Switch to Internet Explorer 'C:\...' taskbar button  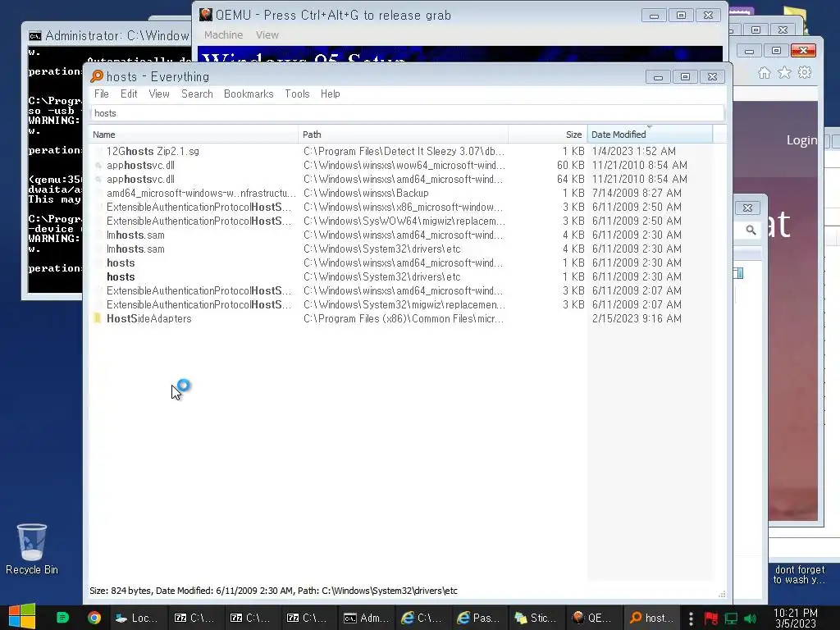pyautogui.click(x=422, y=618)
